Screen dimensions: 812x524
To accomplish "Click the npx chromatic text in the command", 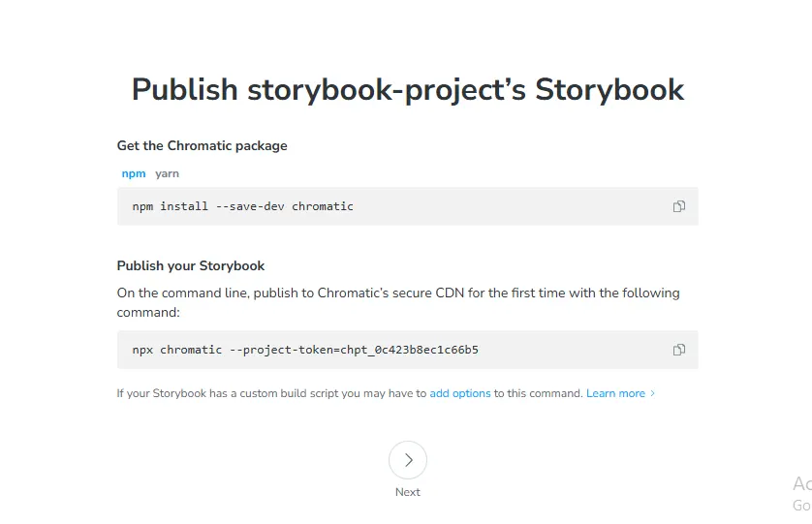I will click(x=177, y=350).
